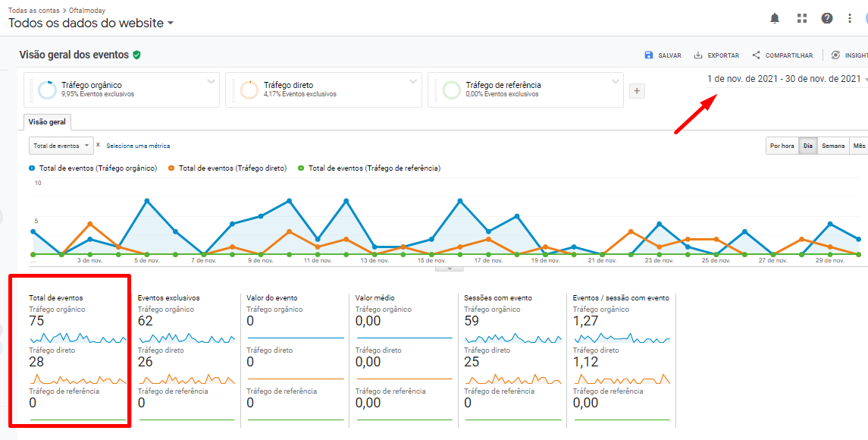The width and height of the screenshot is (868, 440).
Task: Switch chart granularity to Semana
Action: (833, 146)
